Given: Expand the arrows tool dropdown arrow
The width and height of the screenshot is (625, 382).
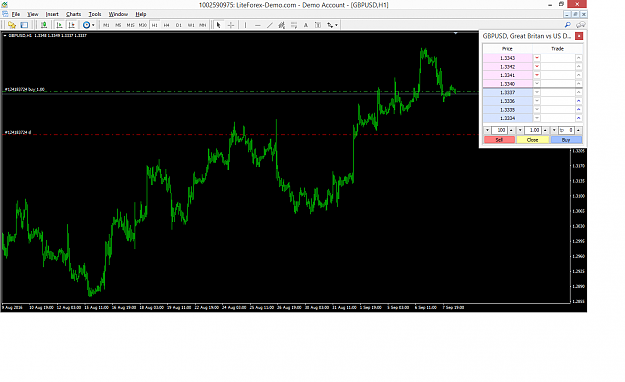Looking at the screenshot, I should tap(336, 25).
